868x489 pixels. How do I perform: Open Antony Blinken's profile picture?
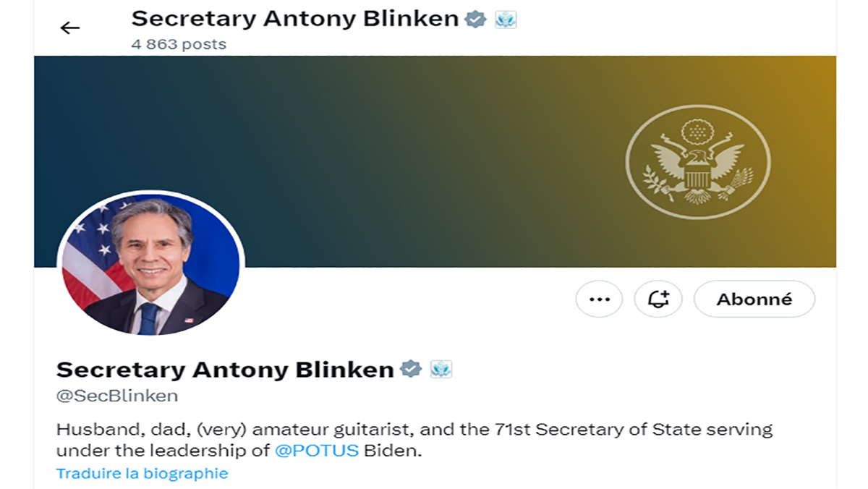click(150, 265)
